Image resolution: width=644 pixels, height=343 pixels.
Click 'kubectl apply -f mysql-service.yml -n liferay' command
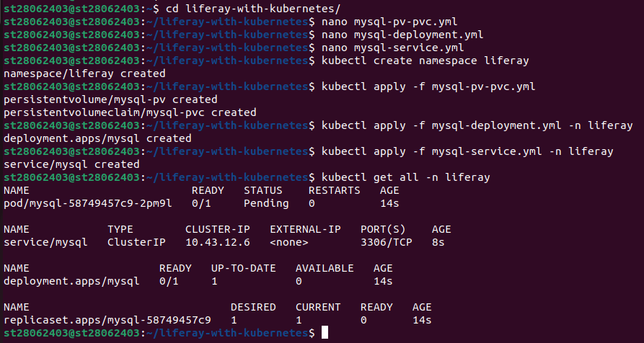(x=467, y=151)
